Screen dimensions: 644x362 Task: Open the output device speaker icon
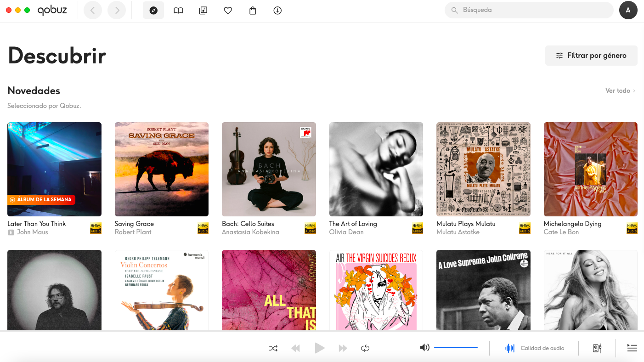coord(597,348)
